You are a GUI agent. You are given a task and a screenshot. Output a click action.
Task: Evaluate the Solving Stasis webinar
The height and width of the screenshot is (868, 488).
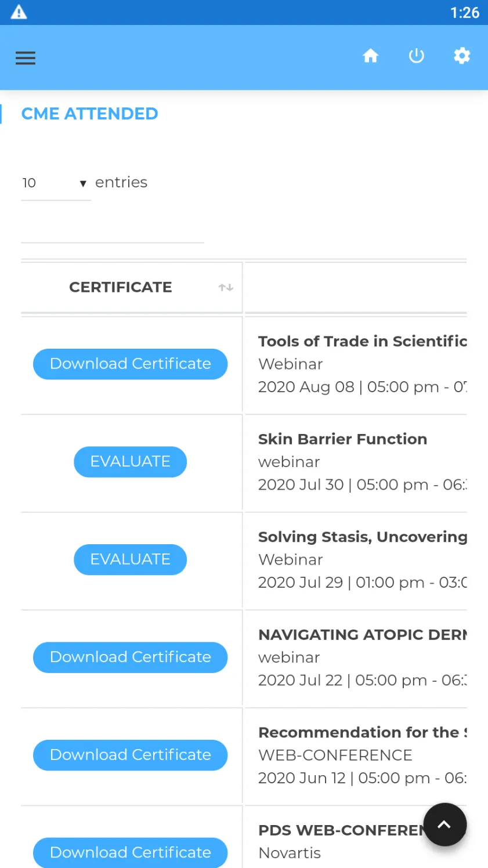130,559
